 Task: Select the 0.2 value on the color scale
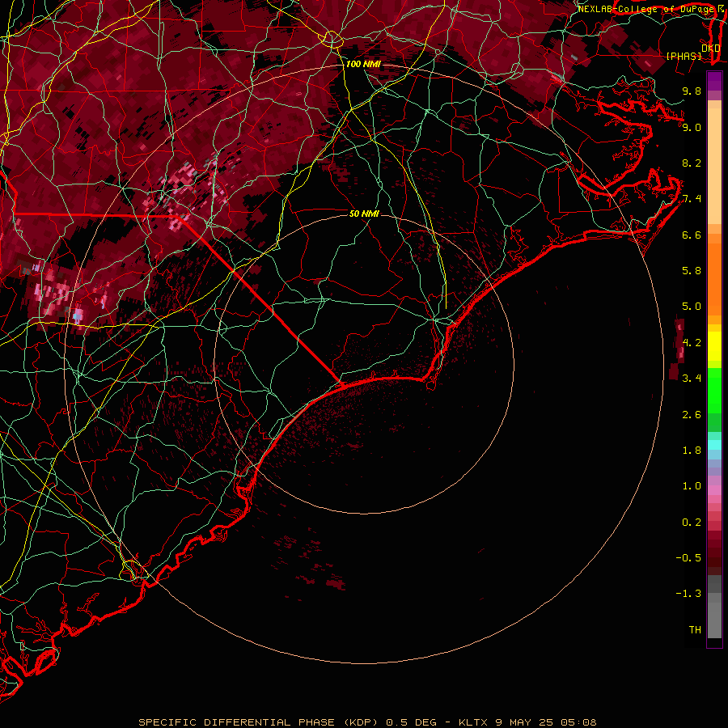coord(692,523)
